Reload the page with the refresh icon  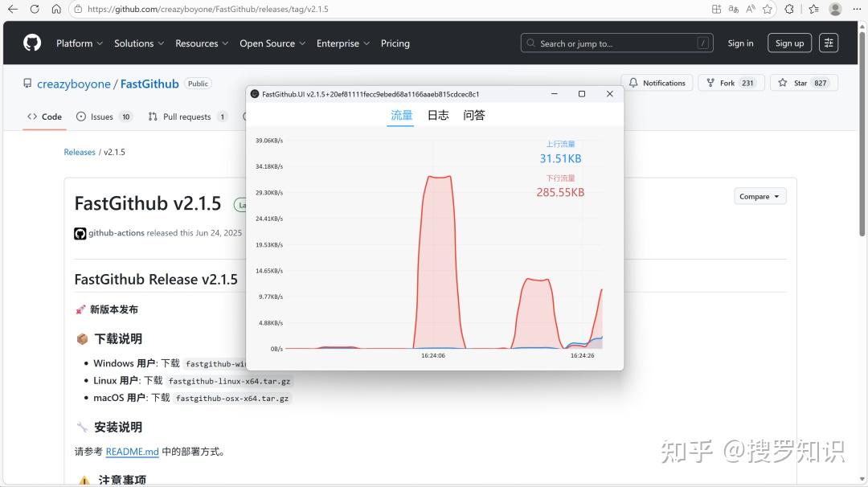(x=35, y=9)
